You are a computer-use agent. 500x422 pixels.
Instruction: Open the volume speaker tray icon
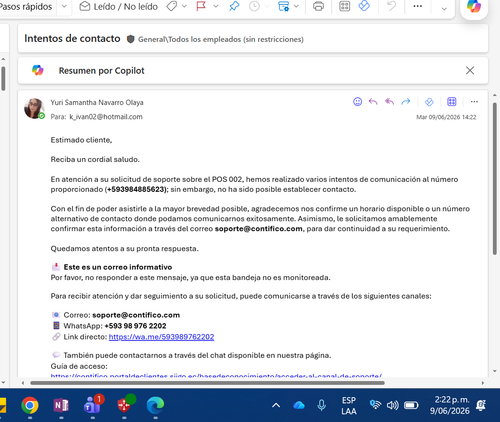[393, 405]
